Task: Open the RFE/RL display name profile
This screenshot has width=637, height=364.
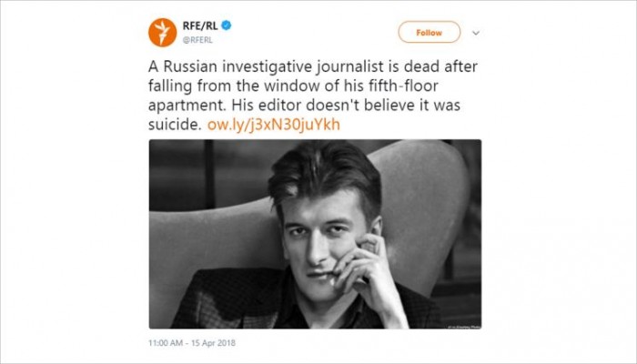Action: [x=200, y=26]
